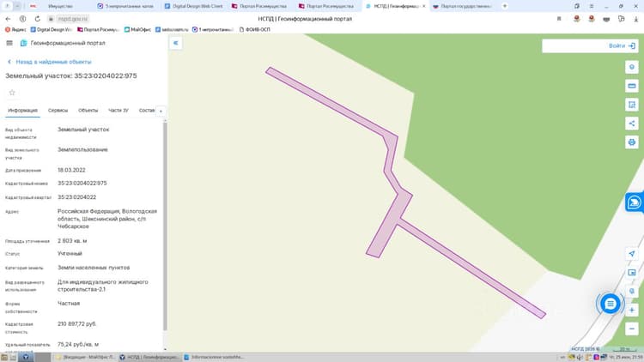Open the hamburger menu beside Геоинформационный портал
Screen dimensions: 644x362
[x=9, y=43]
